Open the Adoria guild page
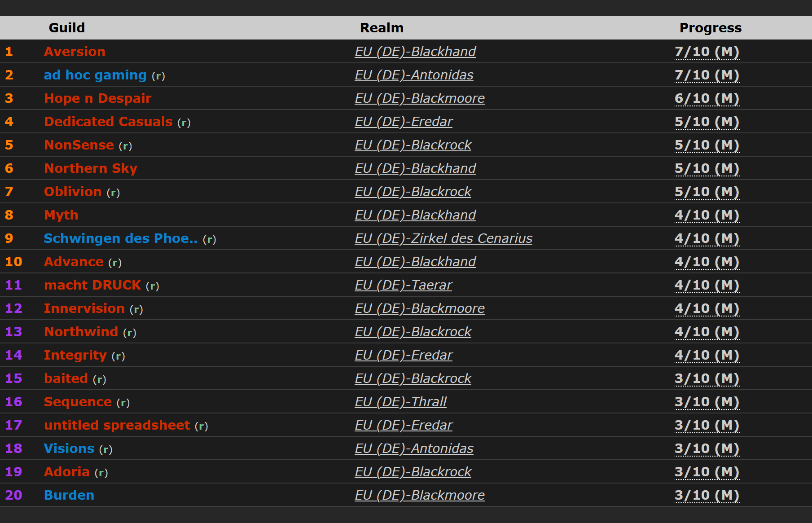812x523 pixels. tap(67, 472)
